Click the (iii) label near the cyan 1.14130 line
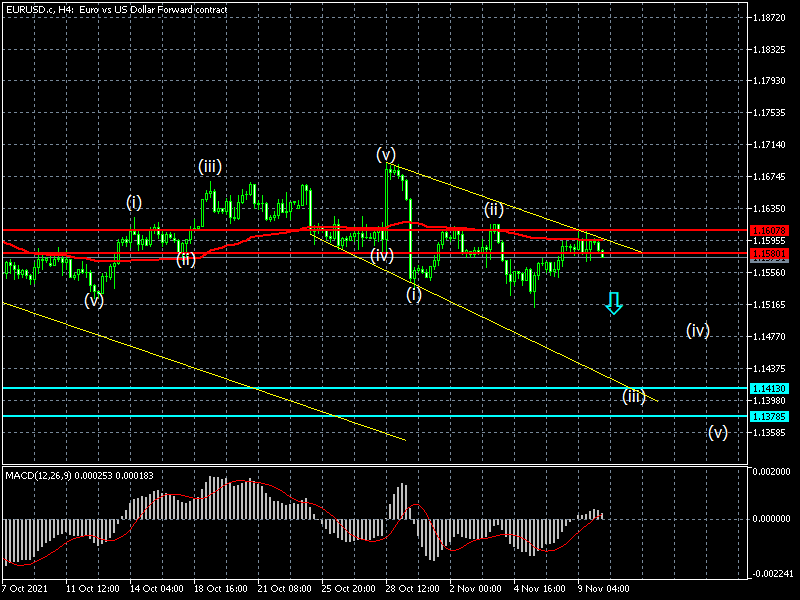This screenshot has height=600, width=800. (633, 396)
